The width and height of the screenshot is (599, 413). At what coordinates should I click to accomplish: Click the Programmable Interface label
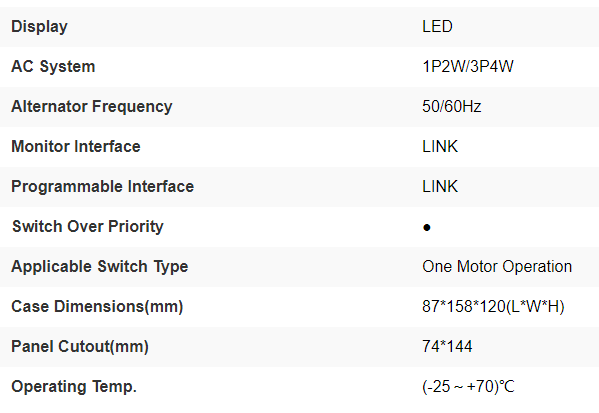(x=103, y=187)
